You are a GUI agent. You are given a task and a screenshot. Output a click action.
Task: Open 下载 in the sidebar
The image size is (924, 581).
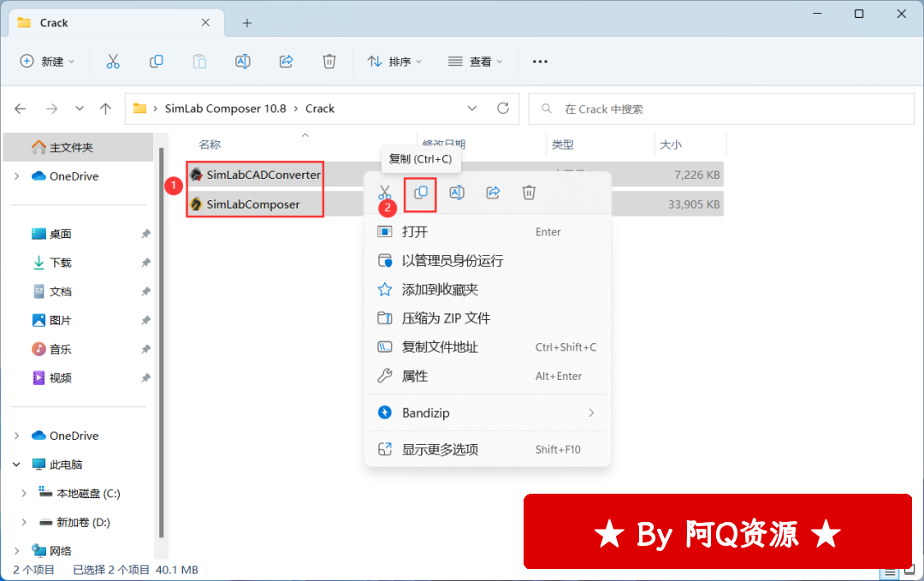[60, 263]
